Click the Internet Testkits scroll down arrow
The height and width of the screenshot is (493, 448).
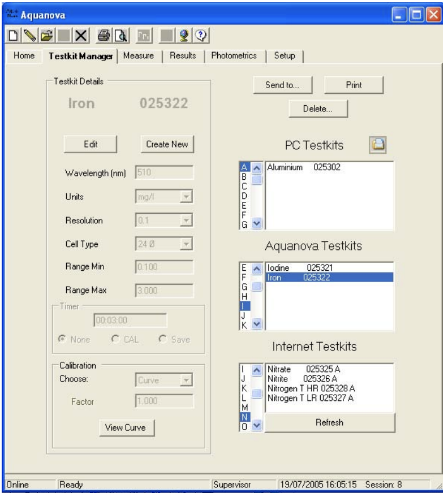click(x=257, y=425)
